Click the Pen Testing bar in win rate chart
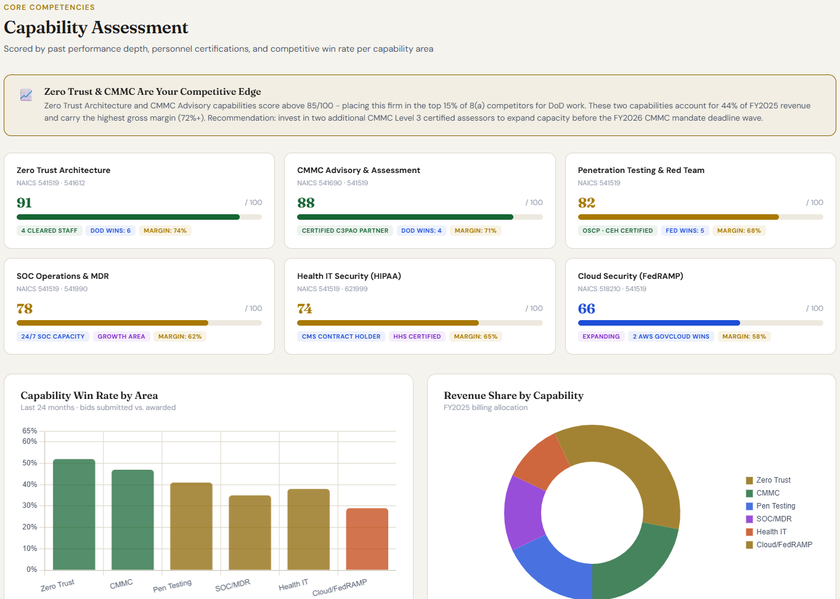 pyautogui.click(x=191, y=526)
